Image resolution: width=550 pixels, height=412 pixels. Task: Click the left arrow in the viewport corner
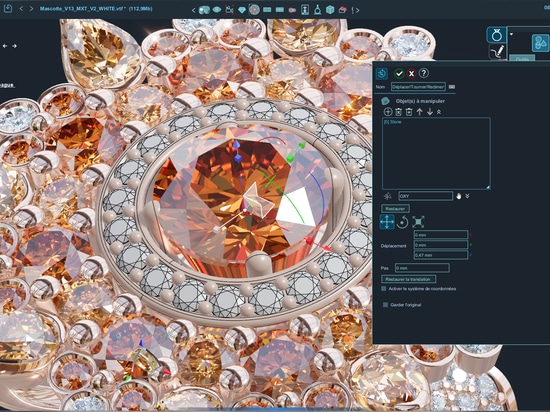click(5, 46)
